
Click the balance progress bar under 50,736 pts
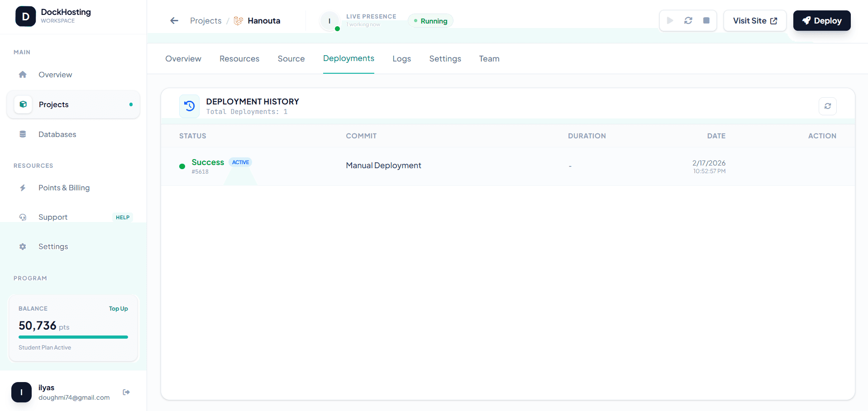(73, 337)
